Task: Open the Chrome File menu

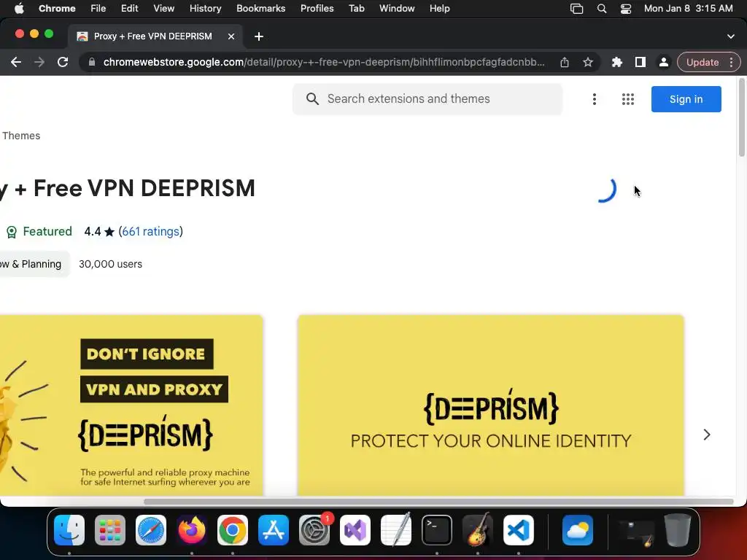Action: (x=98, y=8)
